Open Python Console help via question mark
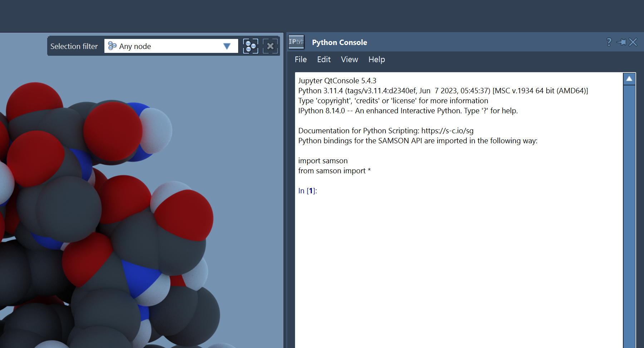The height and width of the screenshot is (348, 644). tap(609, 42)
